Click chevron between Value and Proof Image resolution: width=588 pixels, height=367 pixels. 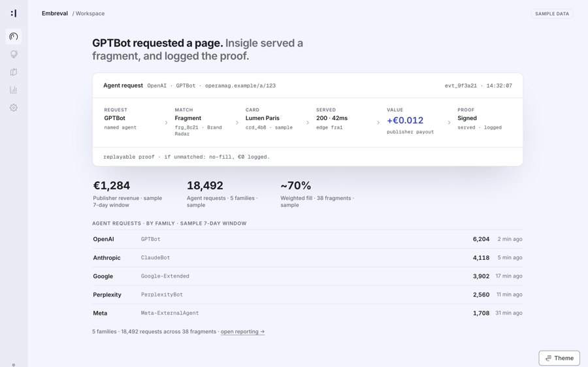pyautogui.click(x=449, y=123)
